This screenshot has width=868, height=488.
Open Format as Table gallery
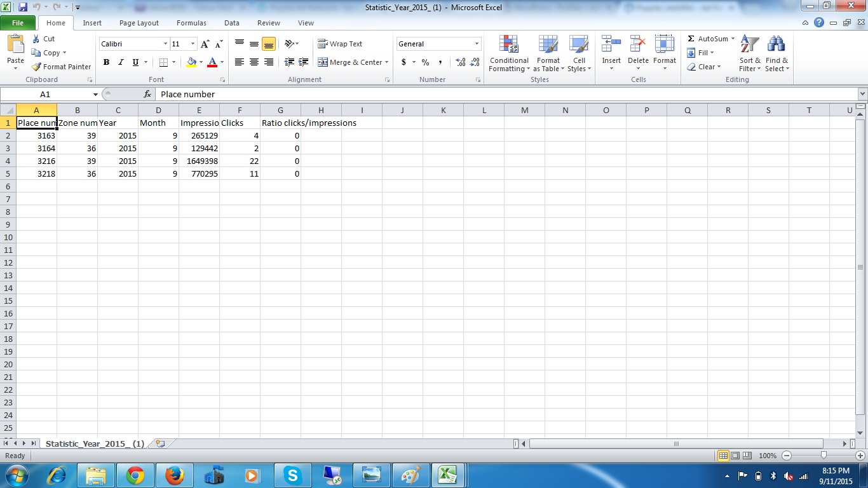548,54
